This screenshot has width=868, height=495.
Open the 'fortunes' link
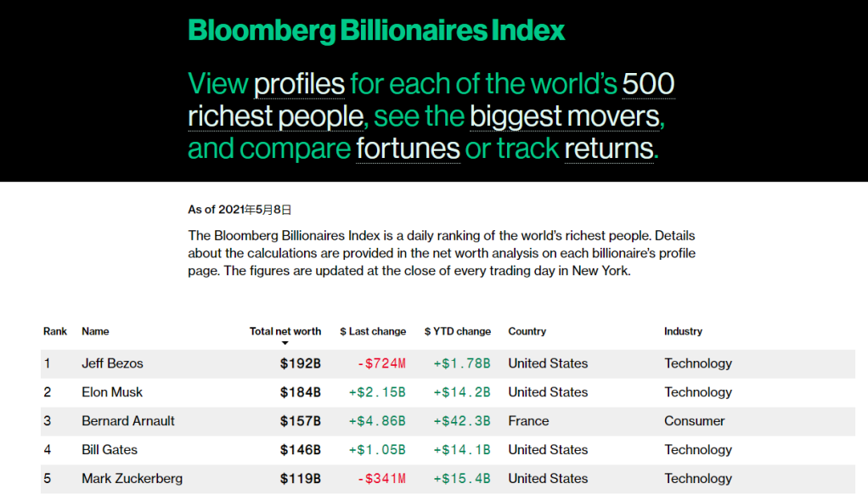click(408, 149)
